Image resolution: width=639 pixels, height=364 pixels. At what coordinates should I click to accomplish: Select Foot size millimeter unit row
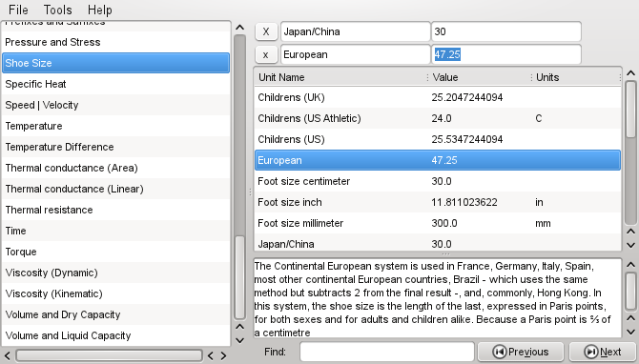(x=438, y=223)
